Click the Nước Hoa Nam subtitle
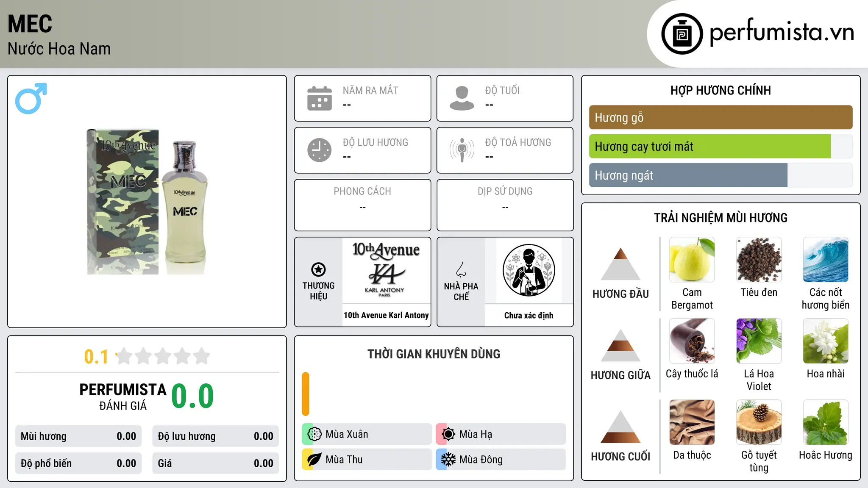This screenshot has height=488, width=868. 59,49
